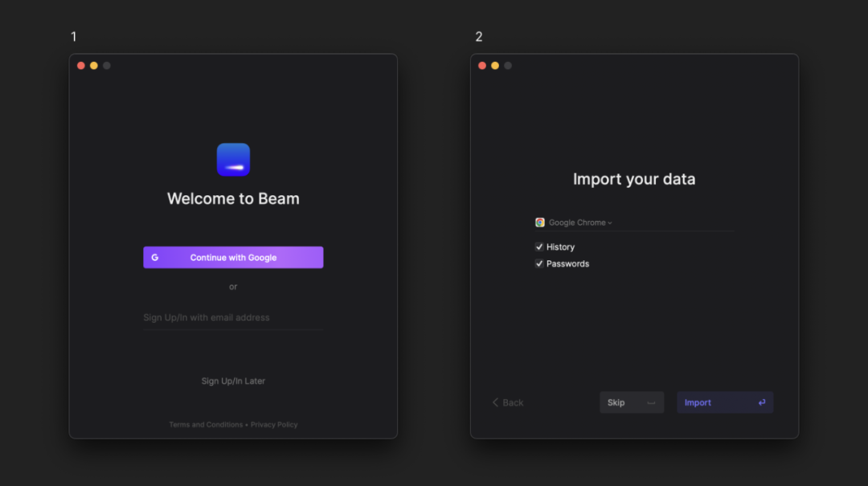
Task: Uncheck the History checkbox
Action: pyautogui.click(x=539, y=247)
